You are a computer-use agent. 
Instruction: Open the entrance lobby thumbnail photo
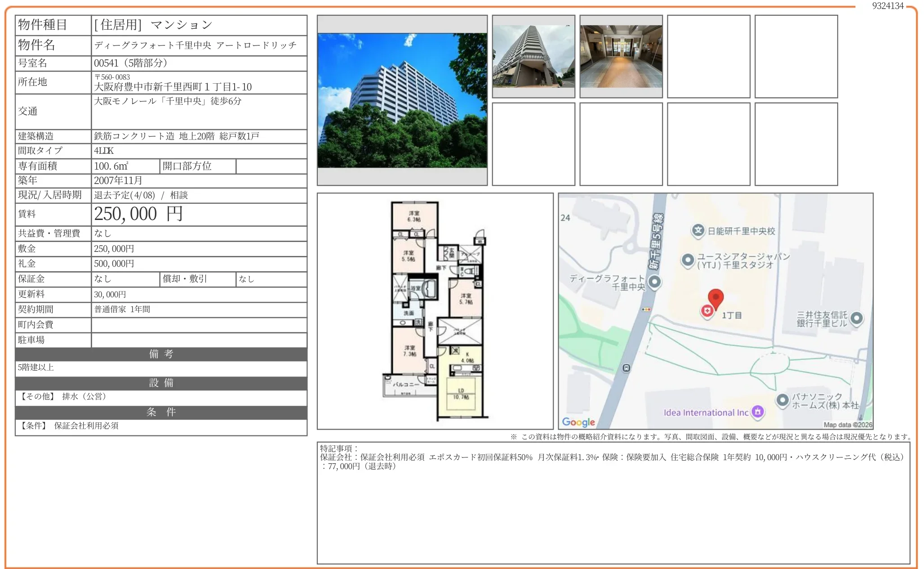coord(621,56)
